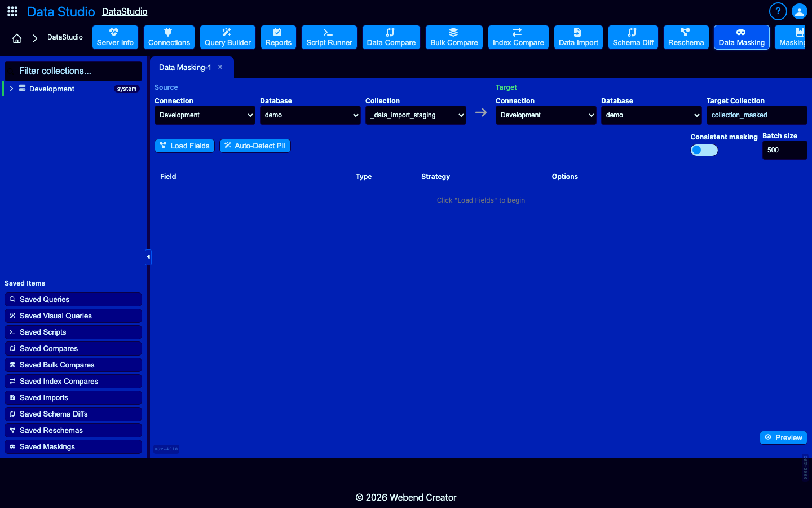Open Saved Imports list

73,397
